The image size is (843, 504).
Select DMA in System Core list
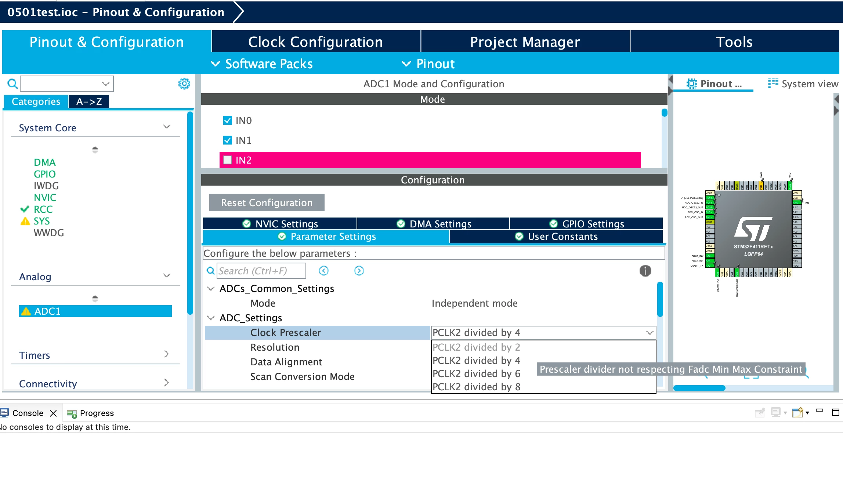[x=45, y=162]
